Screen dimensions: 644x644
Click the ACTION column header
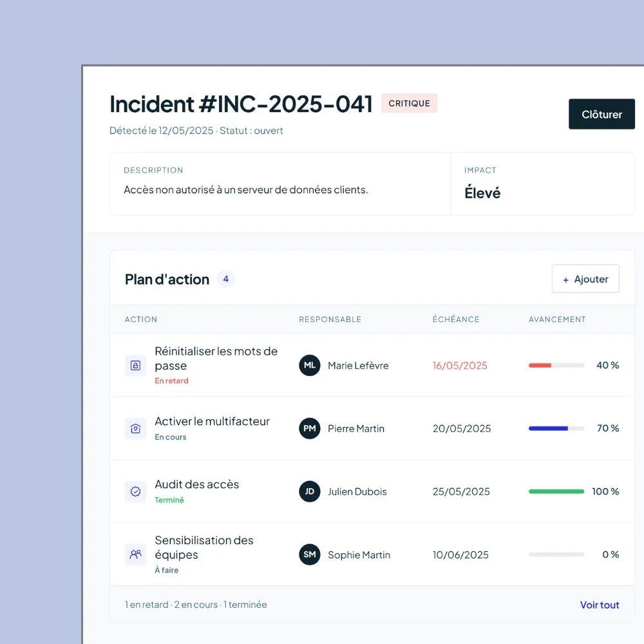pos(141,319)
